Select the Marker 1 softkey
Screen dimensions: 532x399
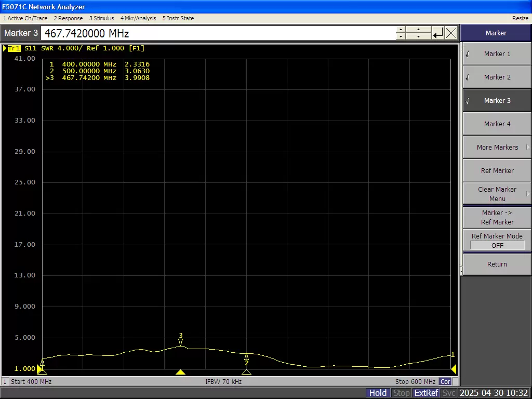click(x=497, y=54)
